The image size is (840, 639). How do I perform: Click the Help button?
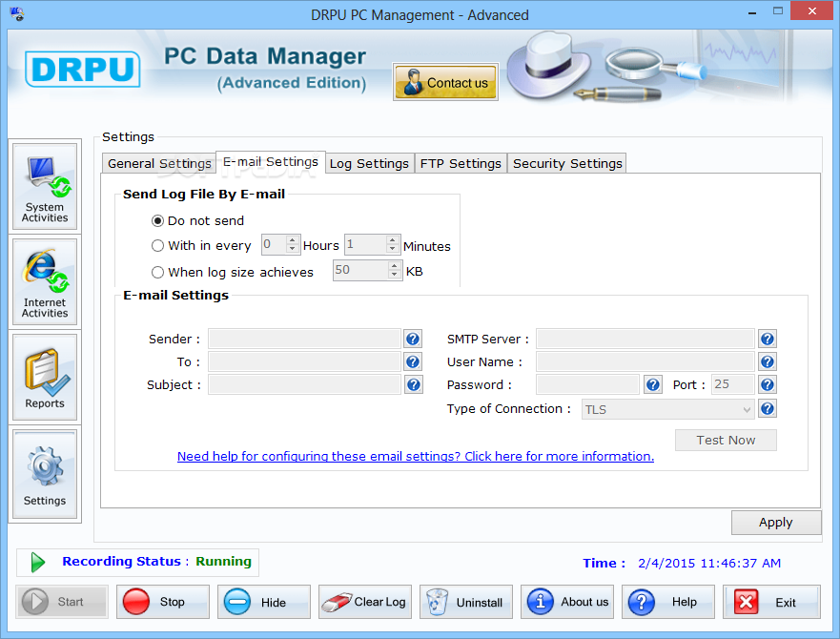pos(668,602)
